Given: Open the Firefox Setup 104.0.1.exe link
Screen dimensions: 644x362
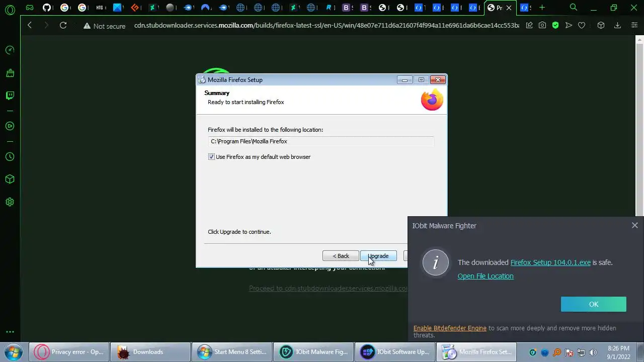Looking at the screenshot, I should (550, 262).
